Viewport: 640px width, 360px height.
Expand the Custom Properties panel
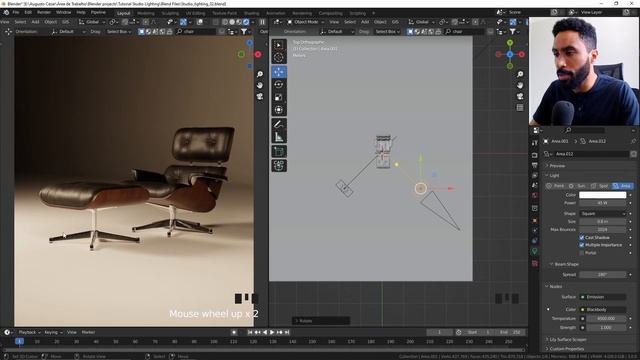click(566, 349)
